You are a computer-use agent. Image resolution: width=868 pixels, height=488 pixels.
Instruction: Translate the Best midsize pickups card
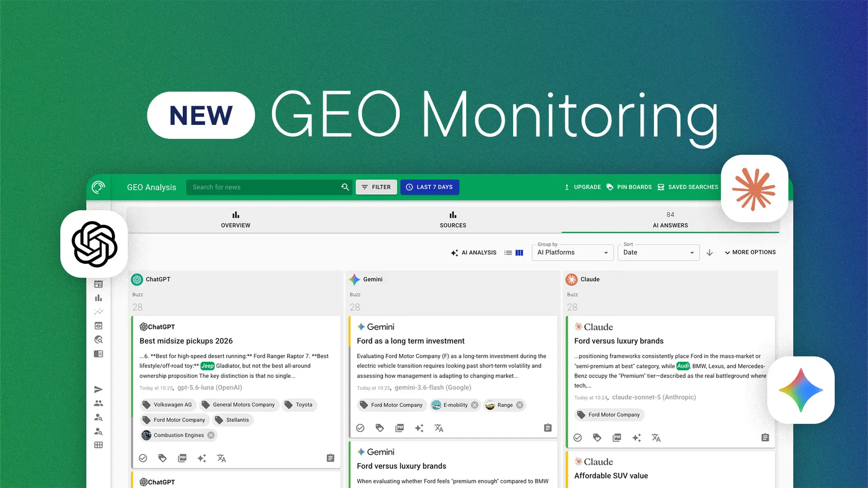pyautogui.click(x=221, y=458)
